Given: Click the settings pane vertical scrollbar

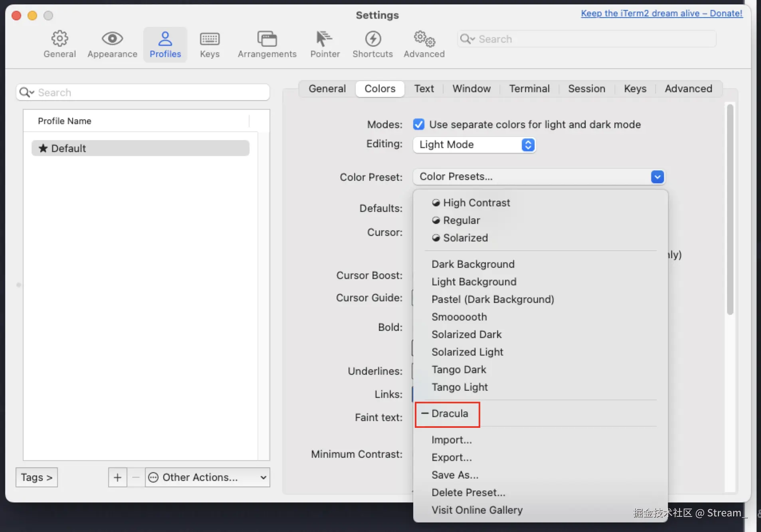Looking at the screenshot, I should pos(730,209).
